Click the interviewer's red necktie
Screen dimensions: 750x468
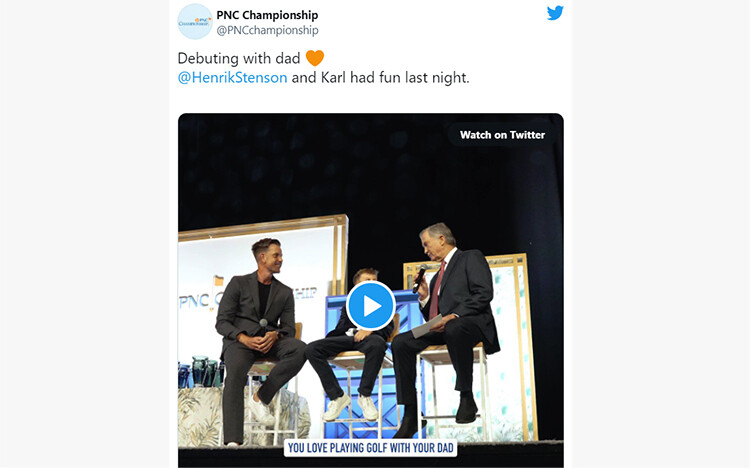[x=437, y=290]
